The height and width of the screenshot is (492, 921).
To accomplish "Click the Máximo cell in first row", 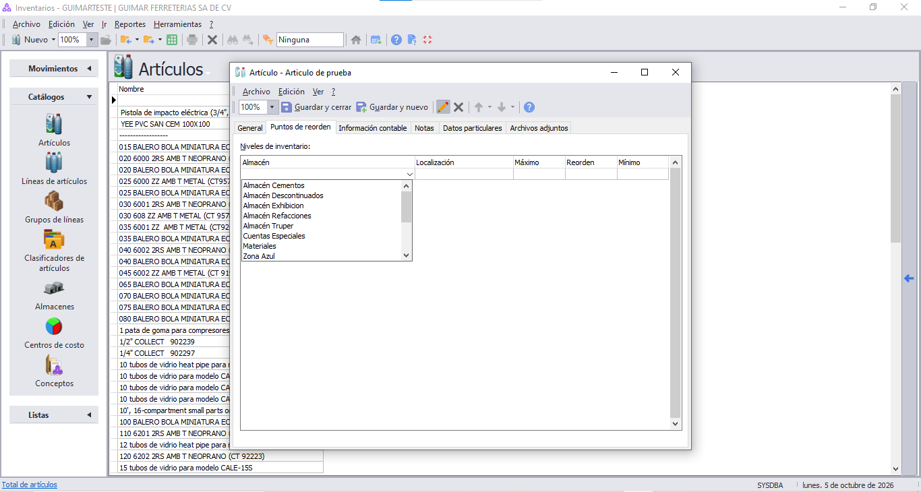I will click(539, 174).
